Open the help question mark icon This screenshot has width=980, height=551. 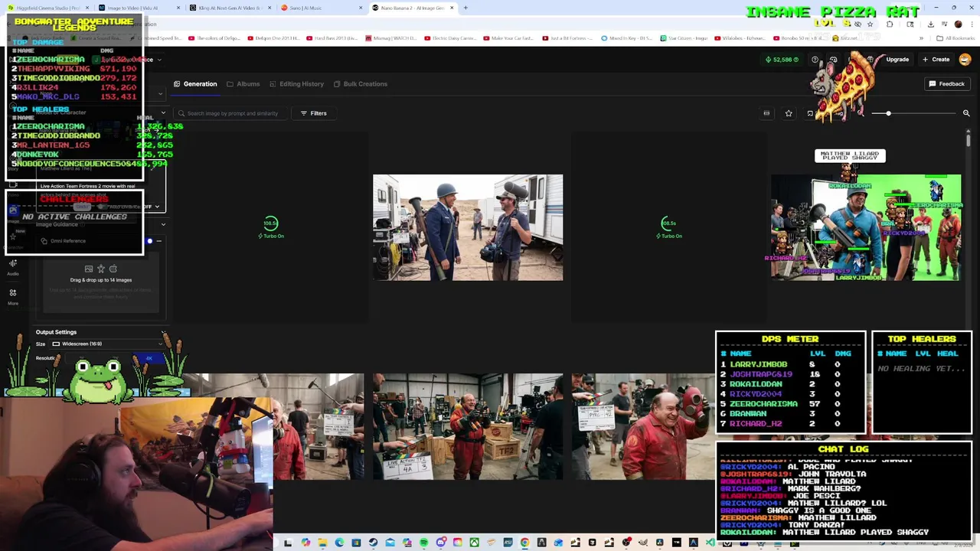click(815, 60)
